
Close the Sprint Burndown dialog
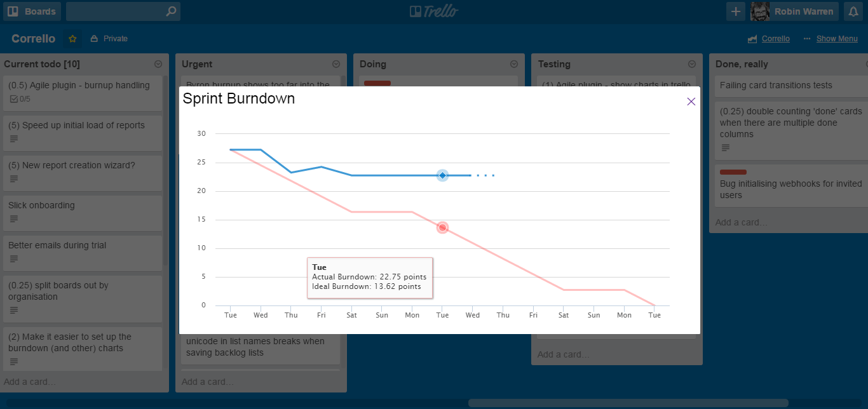tap(691, 102)
